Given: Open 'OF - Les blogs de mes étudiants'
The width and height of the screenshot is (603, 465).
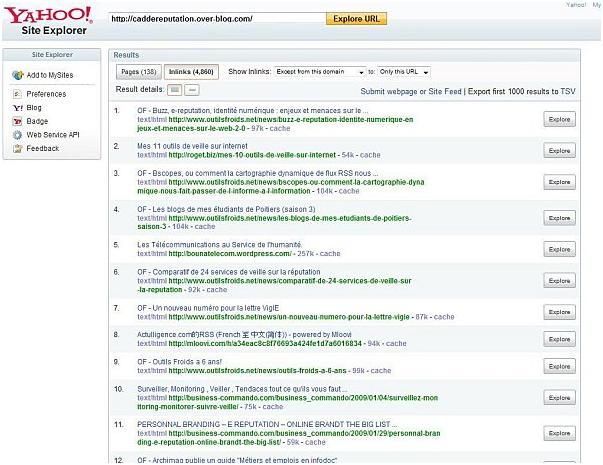Looking at the screenshot, I should 226,209.
